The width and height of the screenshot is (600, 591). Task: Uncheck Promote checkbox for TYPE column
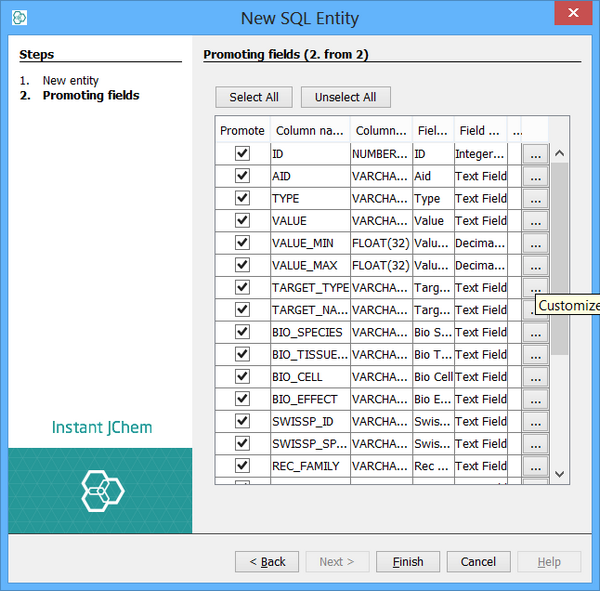242,198
